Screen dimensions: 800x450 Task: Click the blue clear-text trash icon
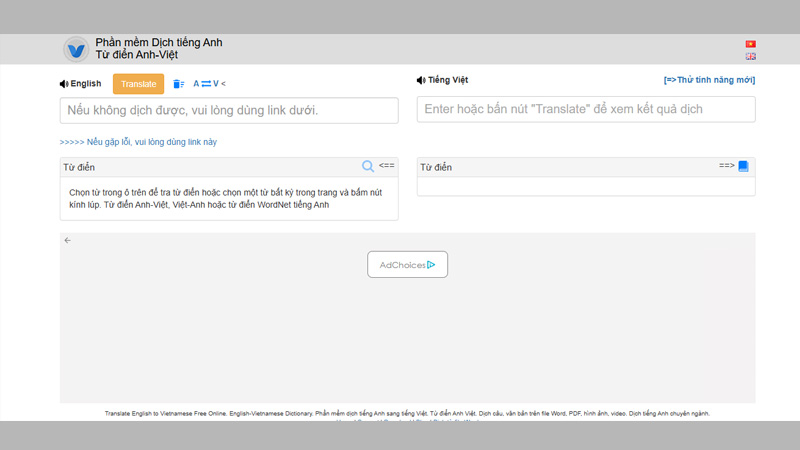point(179,84)
